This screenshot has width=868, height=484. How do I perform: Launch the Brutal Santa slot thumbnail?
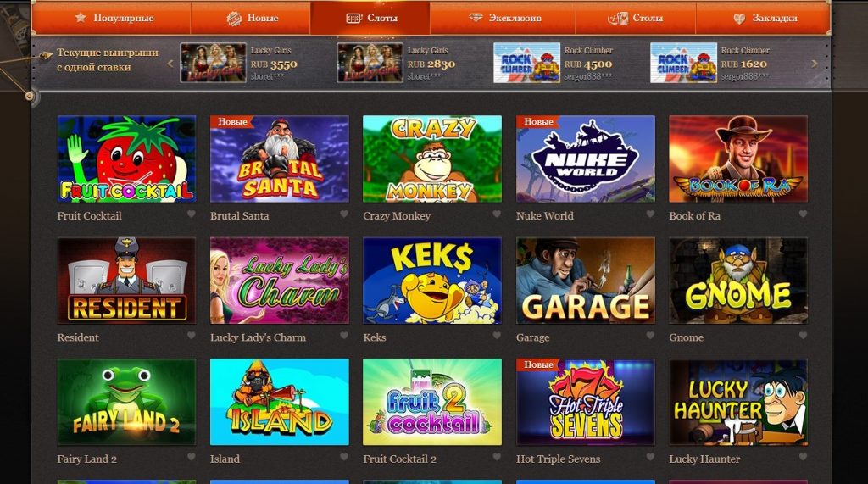[280, 159]
